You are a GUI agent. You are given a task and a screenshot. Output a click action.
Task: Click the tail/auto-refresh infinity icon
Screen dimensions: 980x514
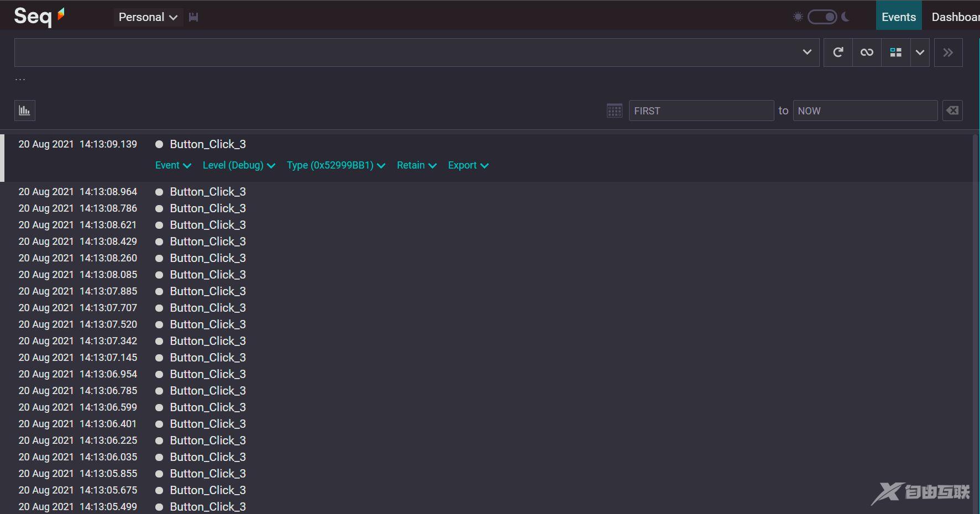coord(867,53)
